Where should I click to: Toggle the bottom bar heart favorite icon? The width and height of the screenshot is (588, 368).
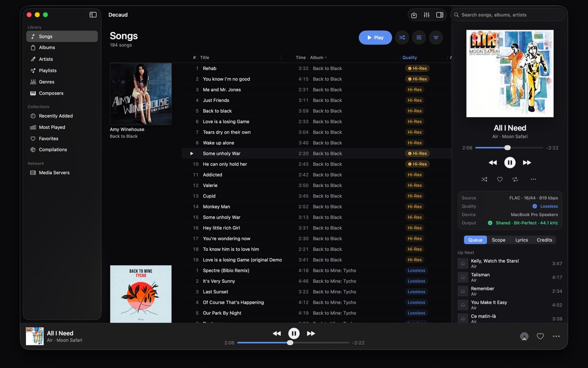tap(540, 336)
